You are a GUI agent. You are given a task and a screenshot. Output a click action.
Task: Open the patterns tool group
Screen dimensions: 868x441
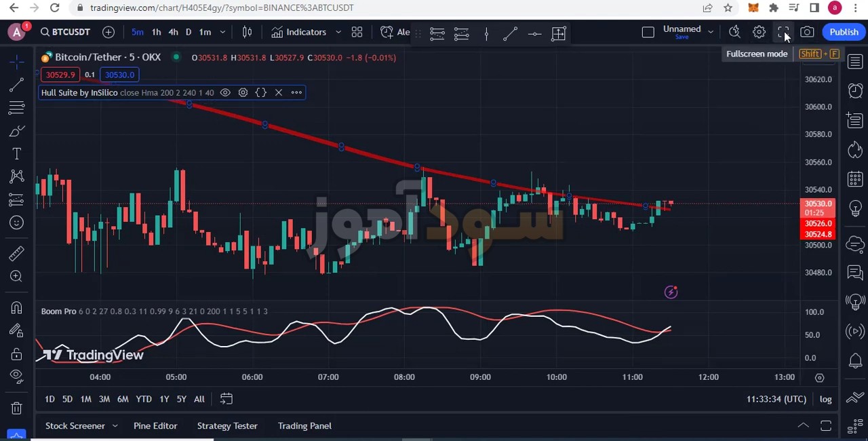17,176
